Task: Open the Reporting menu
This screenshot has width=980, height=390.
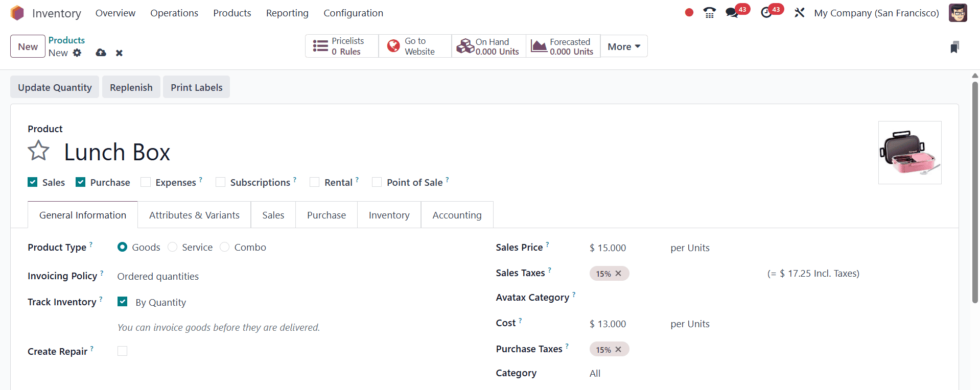Action: [287, 13]
